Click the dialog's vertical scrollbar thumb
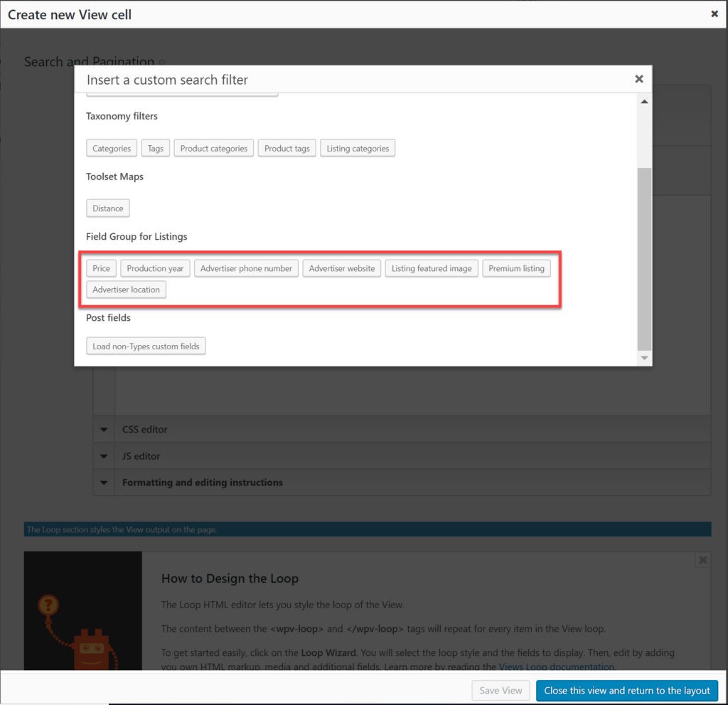728x705 pixels. [644, 258]
